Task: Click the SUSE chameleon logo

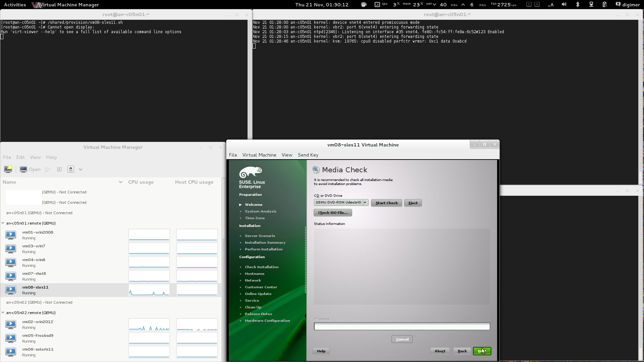Action: pyautogui.click(x=251, y=172)
